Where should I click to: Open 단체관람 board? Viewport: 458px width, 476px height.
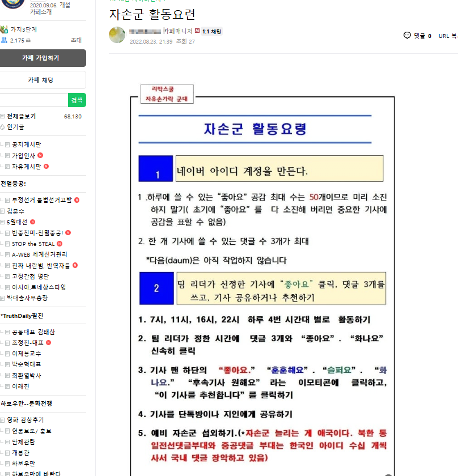23,442
